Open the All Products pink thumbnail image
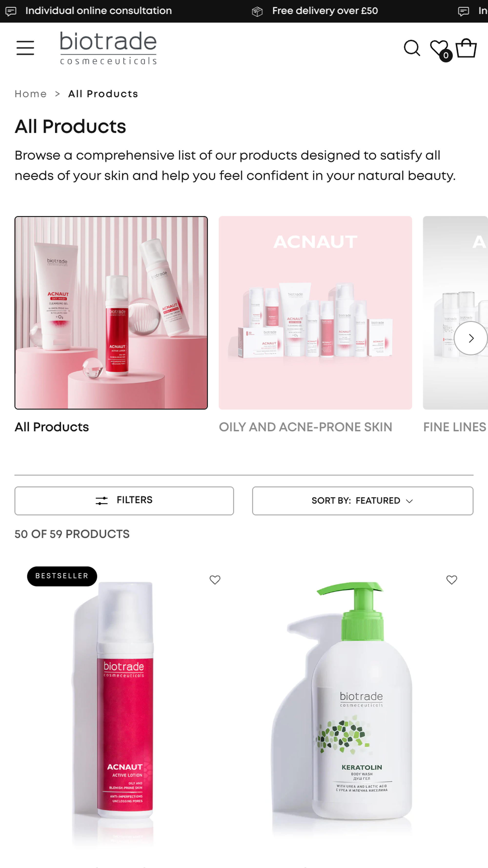488x868 pixels. pyautogui.click(x=111, y=313)
